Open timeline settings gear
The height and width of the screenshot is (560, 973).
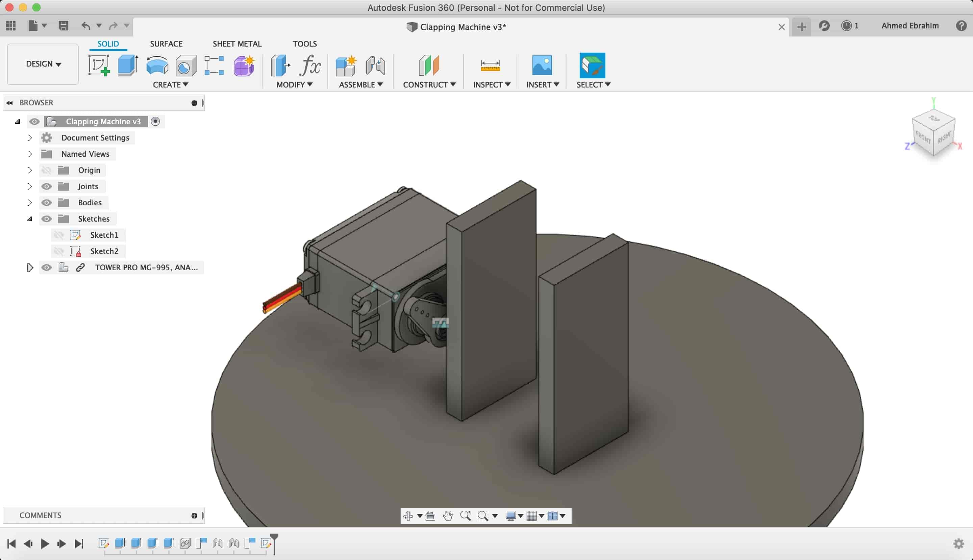coord(959,543)
